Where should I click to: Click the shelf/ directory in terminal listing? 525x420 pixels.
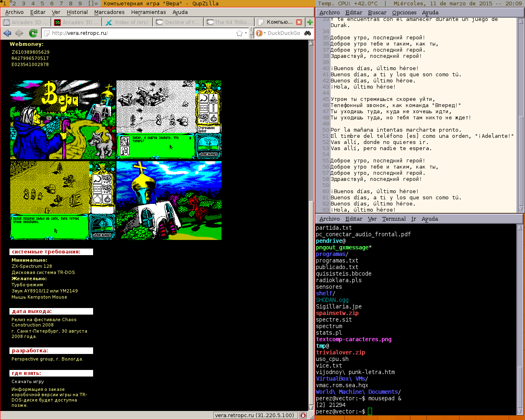pos(326,293)
